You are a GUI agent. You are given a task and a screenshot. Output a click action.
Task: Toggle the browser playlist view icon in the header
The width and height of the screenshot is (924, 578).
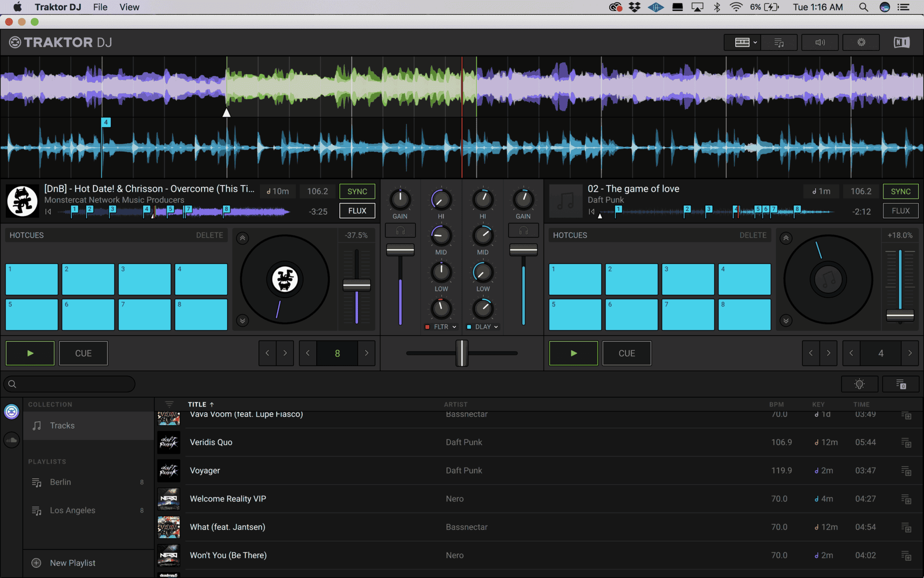click(x=779, y=42)
